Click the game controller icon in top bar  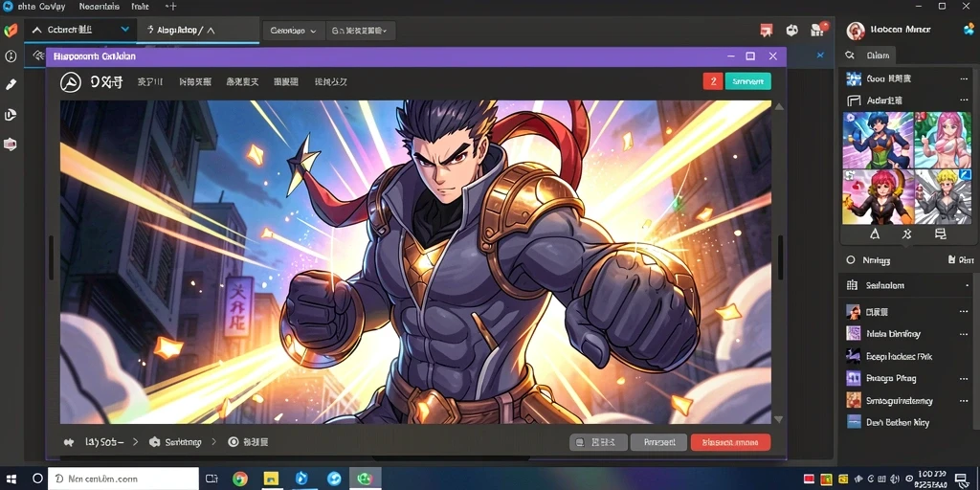pyautogui.click(x=791, y=30)
